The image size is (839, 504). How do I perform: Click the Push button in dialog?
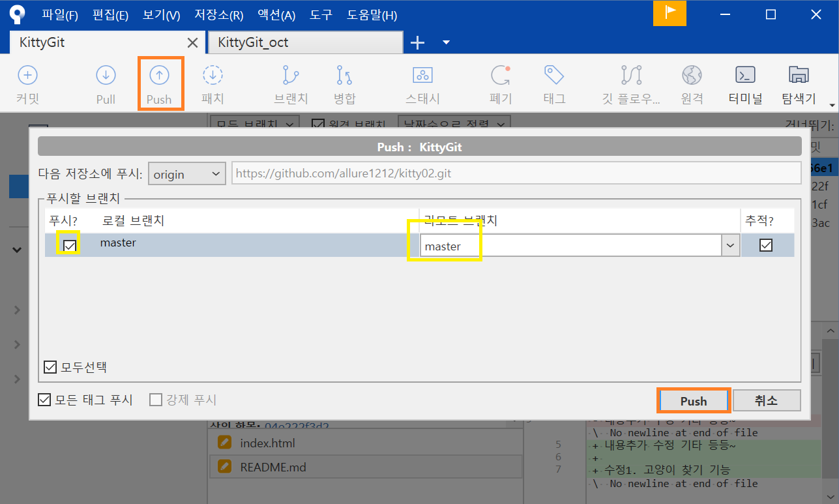(x=694, y=401)
